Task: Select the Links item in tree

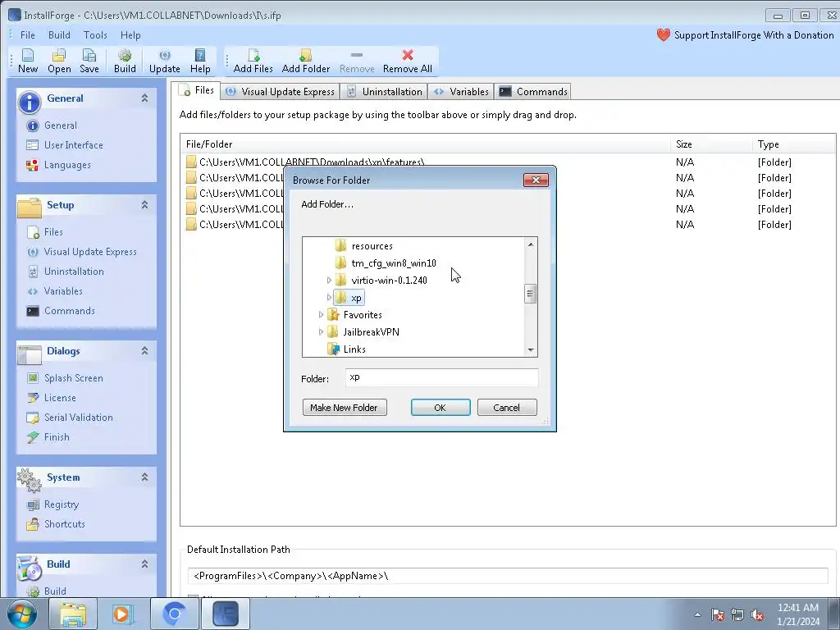Action: pos(354,349)
